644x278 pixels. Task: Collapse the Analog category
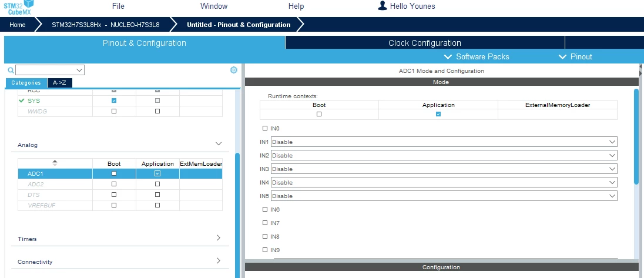pyautogui.click(x=219, y=144)
